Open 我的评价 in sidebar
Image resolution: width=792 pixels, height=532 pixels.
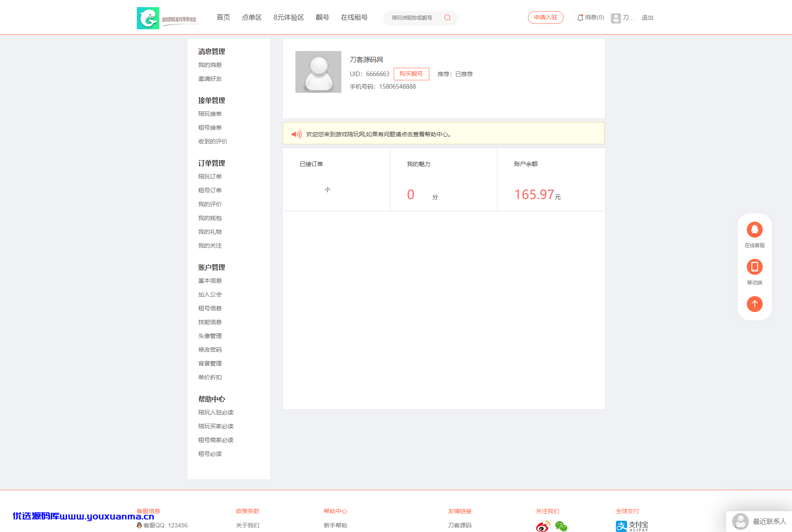pos(210,204)
